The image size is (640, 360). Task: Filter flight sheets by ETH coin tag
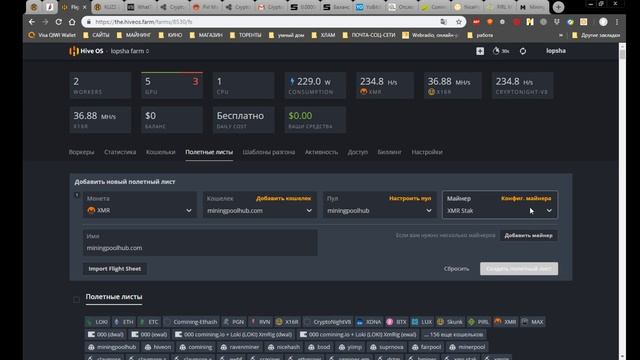[124, 322]
